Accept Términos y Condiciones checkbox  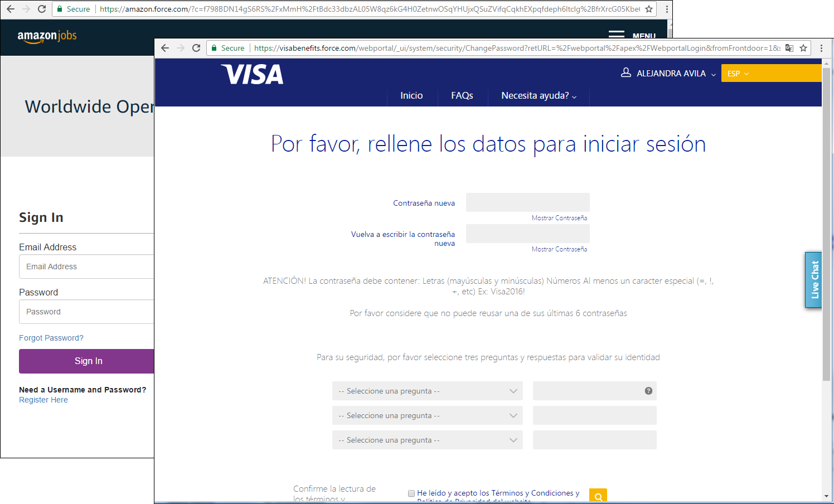(411, 493)
